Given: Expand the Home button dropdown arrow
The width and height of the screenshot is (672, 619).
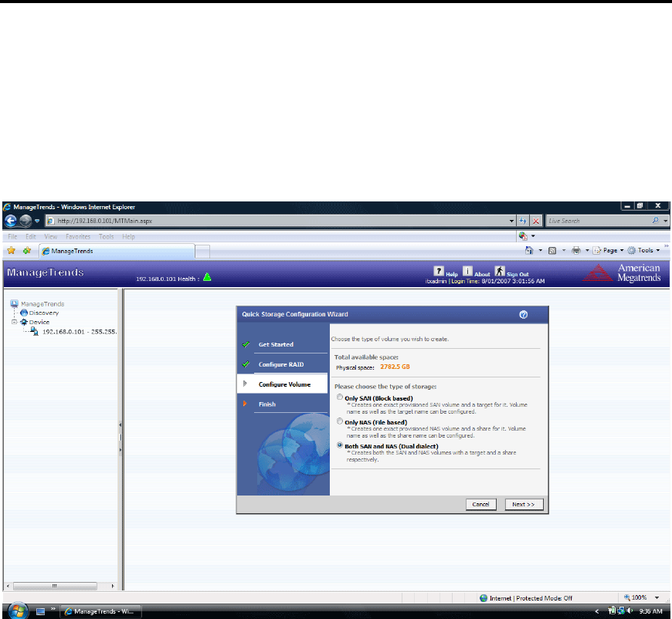Looking at the screenshot, I should pos(540,251).
